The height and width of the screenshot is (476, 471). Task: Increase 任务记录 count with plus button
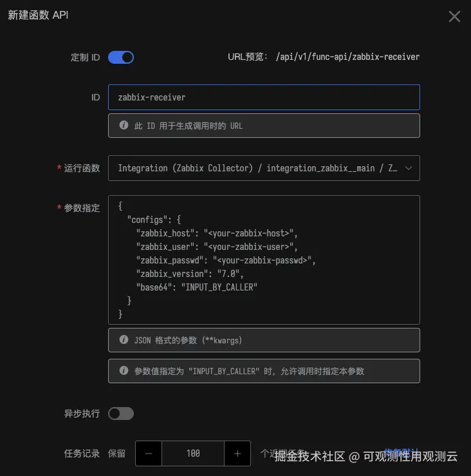[237, 453]
